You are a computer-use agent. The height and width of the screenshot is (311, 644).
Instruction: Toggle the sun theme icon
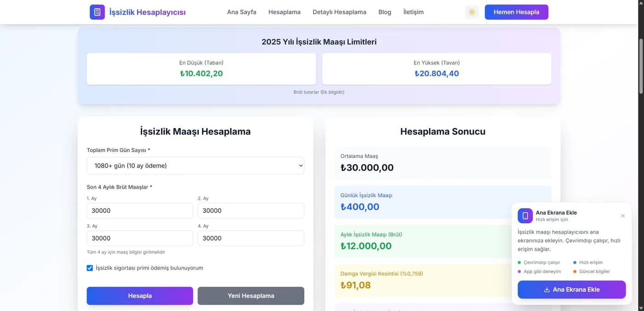click(472, 12)
